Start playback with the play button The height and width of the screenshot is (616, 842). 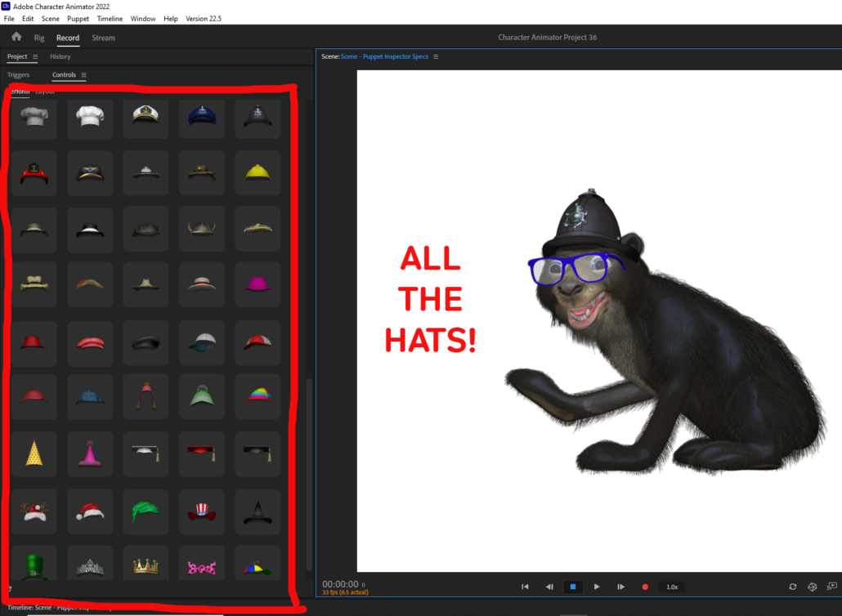597,587
